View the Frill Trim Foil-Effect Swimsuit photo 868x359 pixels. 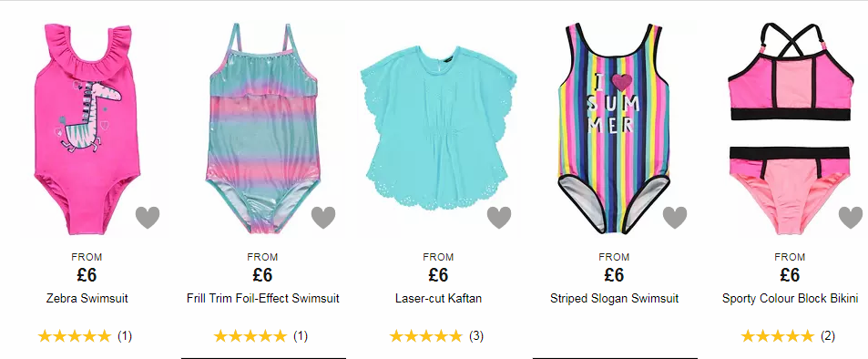click(x=262, y=128)
